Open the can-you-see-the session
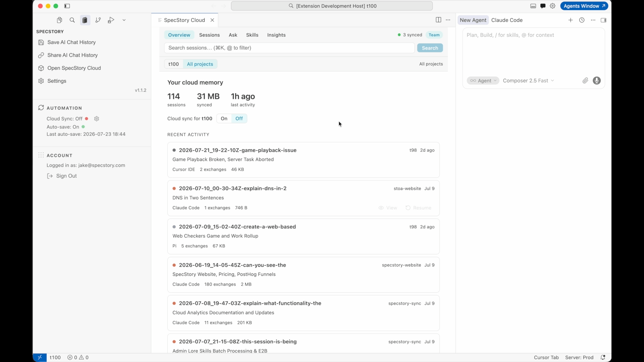Viewport: 644px width, 362px height. pos(304,275)
